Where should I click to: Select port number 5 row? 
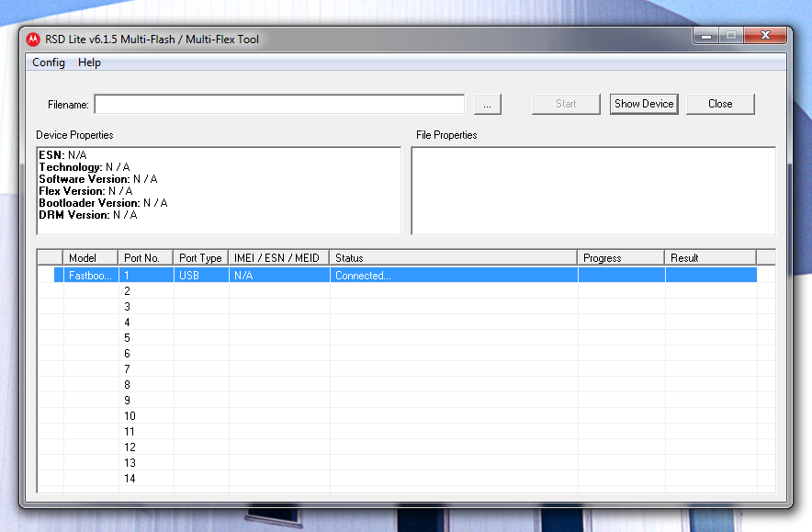click(405, 338)
